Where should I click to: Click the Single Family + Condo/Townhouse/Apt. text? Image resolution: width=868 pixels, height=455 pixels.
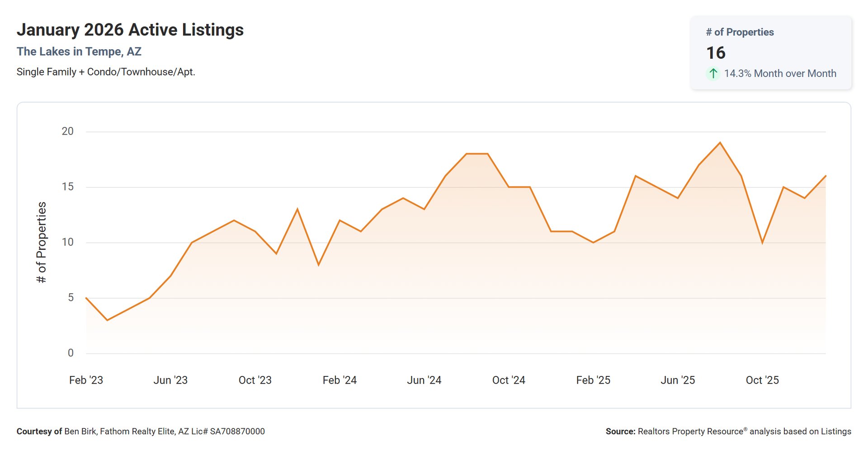pyautogui.click(x=106, y=72)
